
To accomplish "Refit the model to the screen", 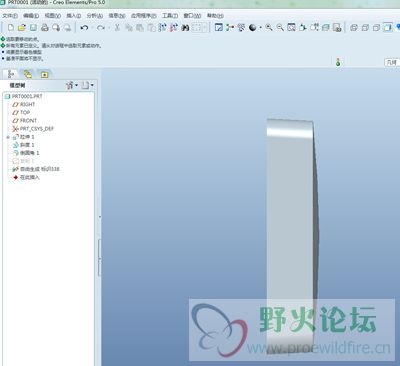I will pos(292,28).
